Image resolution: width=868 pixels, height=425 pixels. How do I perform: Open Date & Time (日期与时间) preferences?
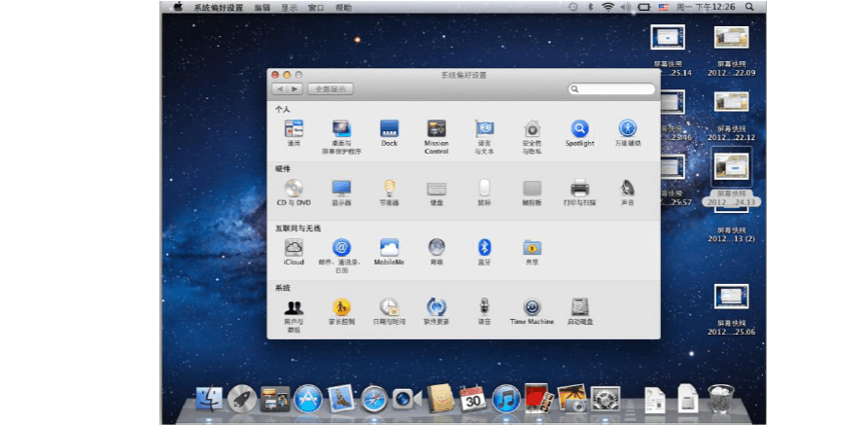pyautogui.click(x=389, y=307)
